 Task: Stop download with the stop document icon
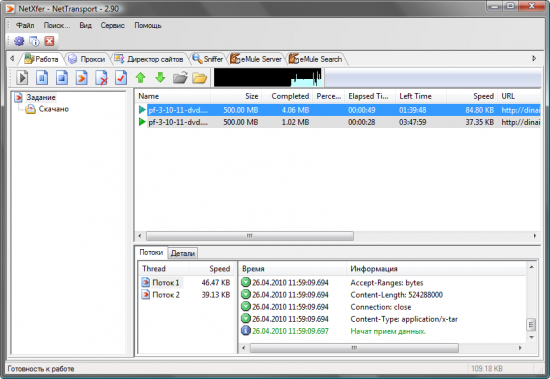point(62,78)
